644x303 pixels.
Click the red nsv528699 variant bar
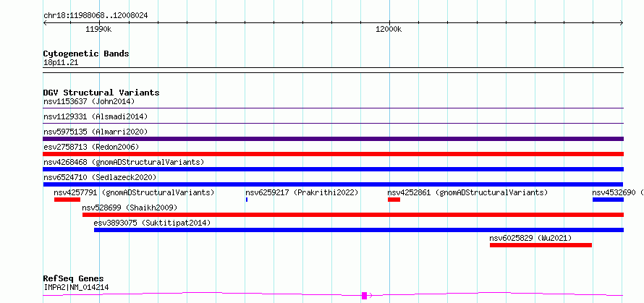click(353, 215)
